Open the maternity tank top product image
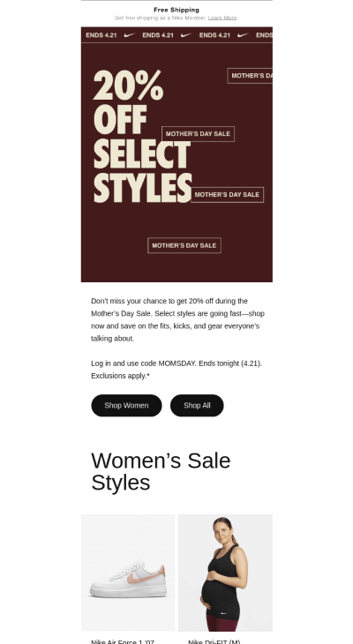The width and height of the screenshot is (353, 644). (x=225, y=573)
